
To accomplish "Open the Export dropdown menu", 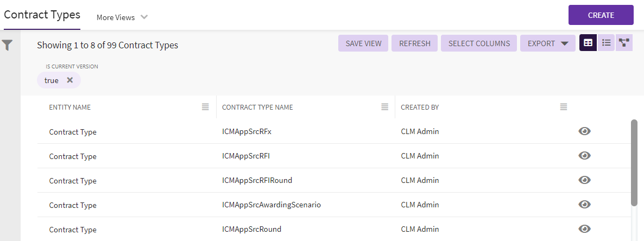I will (x=547, y=43).
